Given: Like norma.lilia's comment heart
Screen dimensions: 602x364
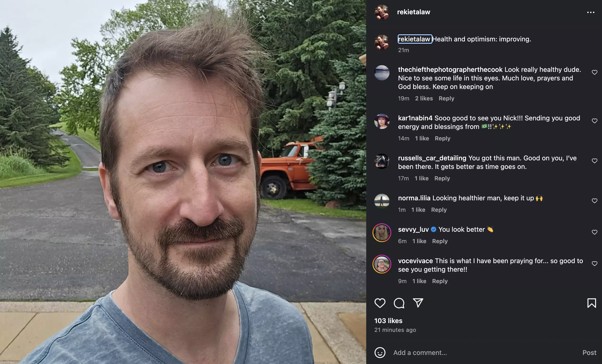Looking at the screenshot, I should pos(594,201).
